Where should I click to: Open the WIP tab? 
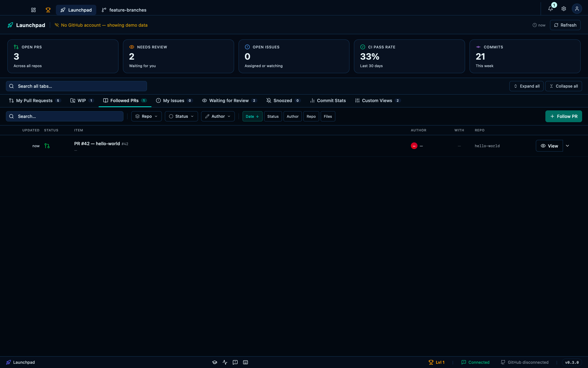pyautogui.click(x=82, y=100)
